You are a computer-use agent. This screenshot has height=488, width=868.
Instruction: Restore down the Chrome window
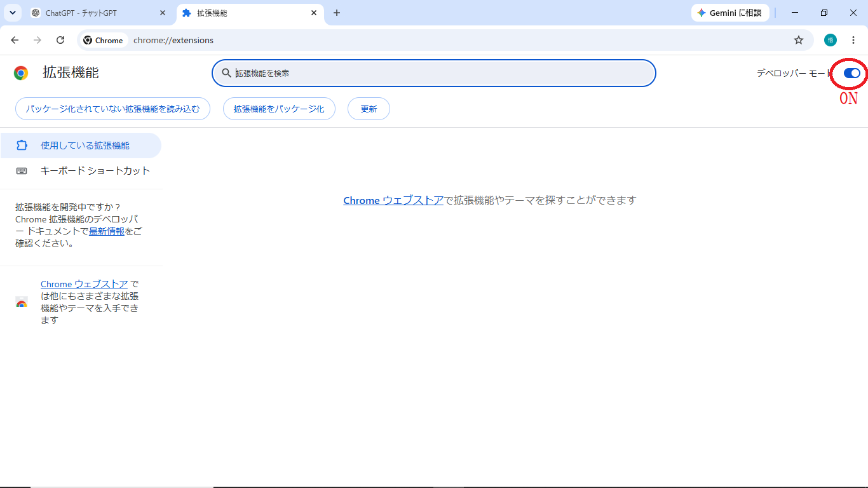point(824,13)
